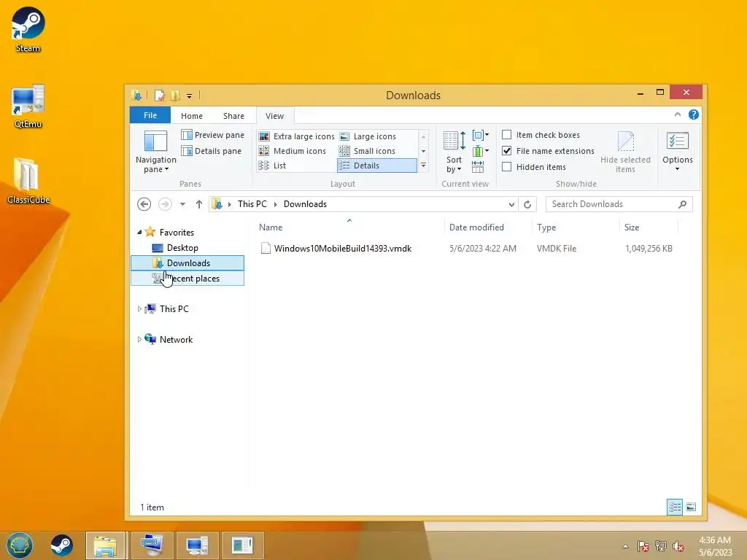Viewport: 747px width, 560px height.
Task: Refresh the Downloads folder
Action: 527,204
